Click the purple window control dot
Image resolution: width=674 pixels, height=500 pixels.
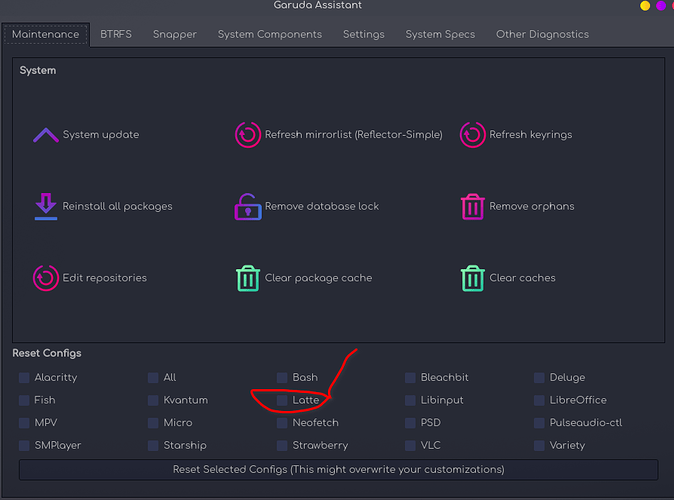(661, 6)
